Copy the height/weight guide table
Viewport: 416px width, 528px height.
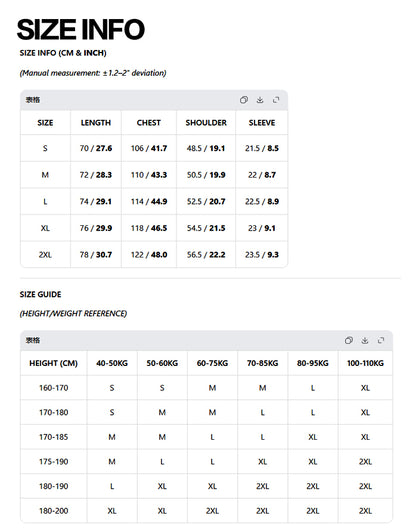pos(349,340)
